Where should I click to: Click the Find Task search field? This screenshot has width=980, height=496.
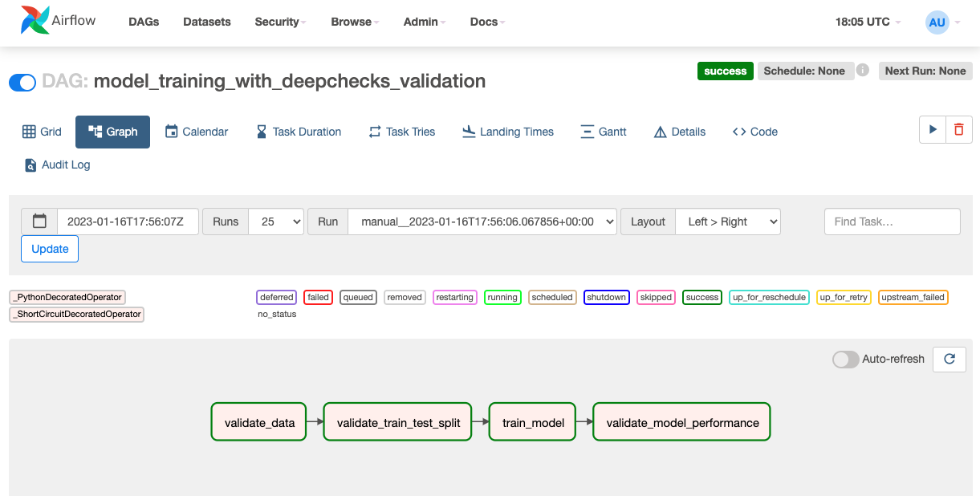point(892,222)
